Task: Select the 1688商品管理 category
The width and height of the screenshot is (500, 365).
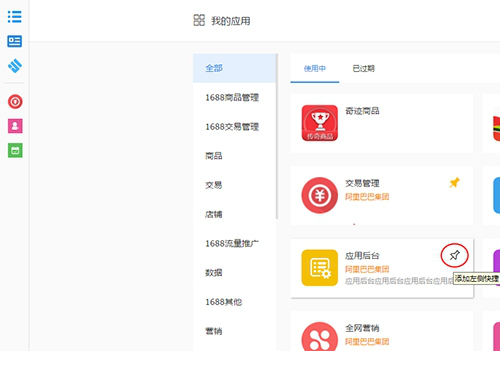Action: [234, 97]
